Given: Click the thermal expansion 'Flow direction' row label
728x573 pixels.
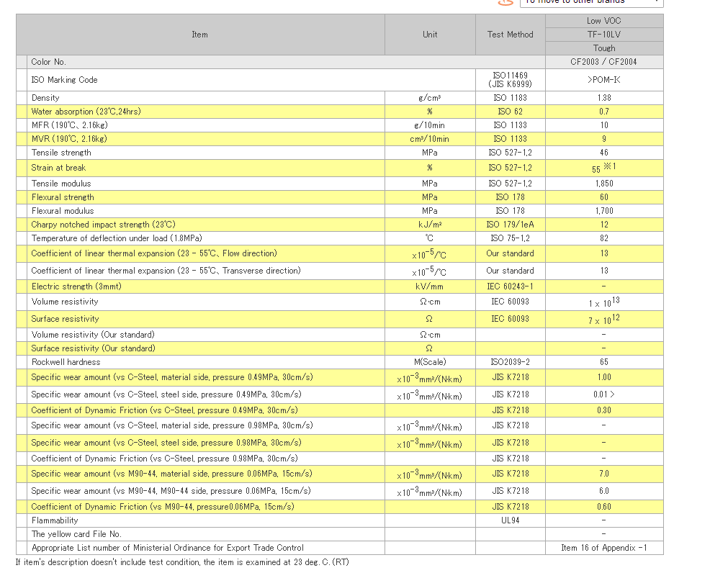Looking at the screenshot, I should click(x=154, y=253).
